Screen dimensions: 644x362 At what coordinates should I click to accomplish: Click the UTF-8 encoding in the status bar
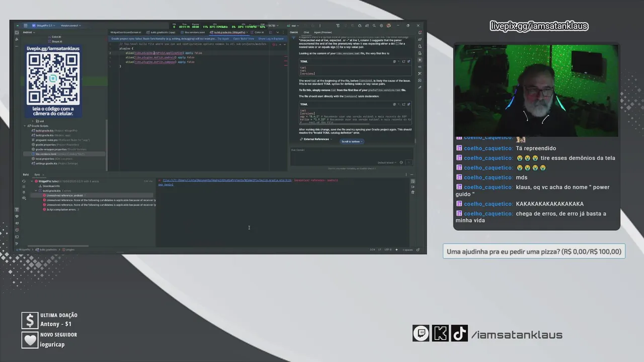point(388,249)
